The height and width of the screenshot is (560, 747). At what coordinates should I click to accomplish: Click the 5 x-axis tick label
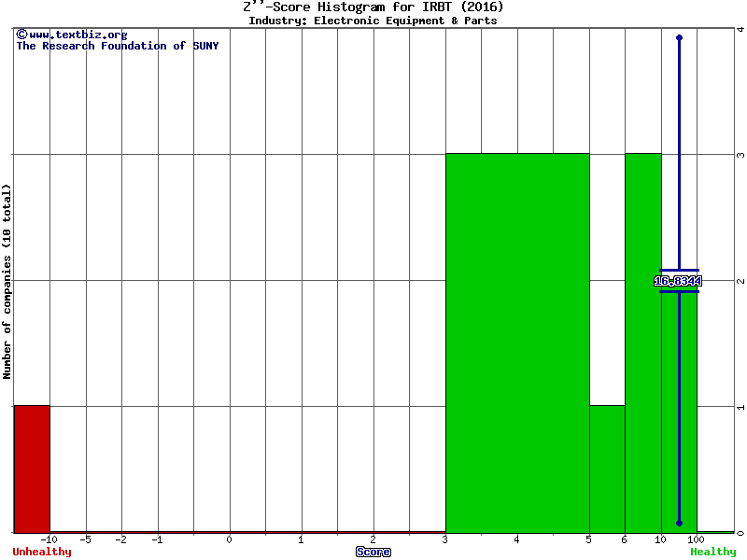589,539
